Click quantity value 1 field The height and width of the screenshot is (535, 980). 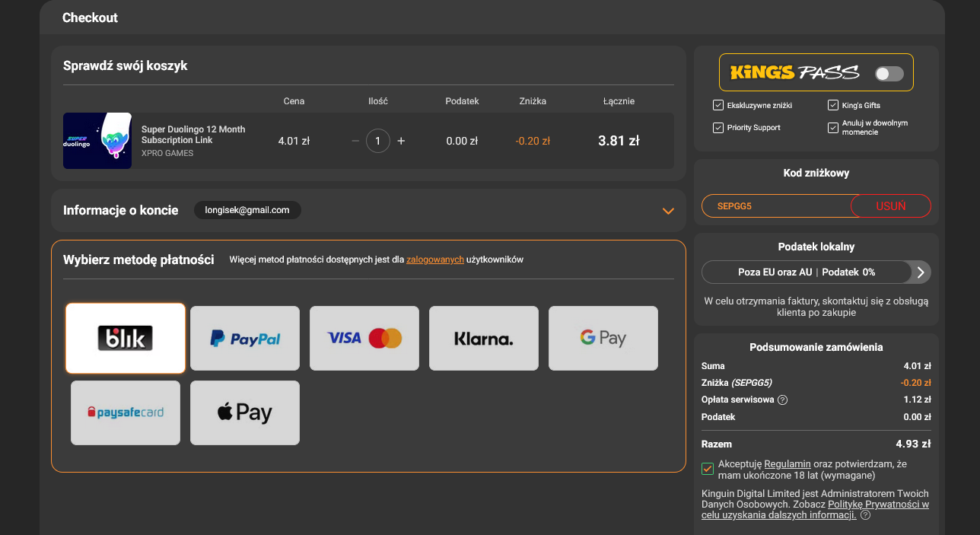click(x=378, y=141)
